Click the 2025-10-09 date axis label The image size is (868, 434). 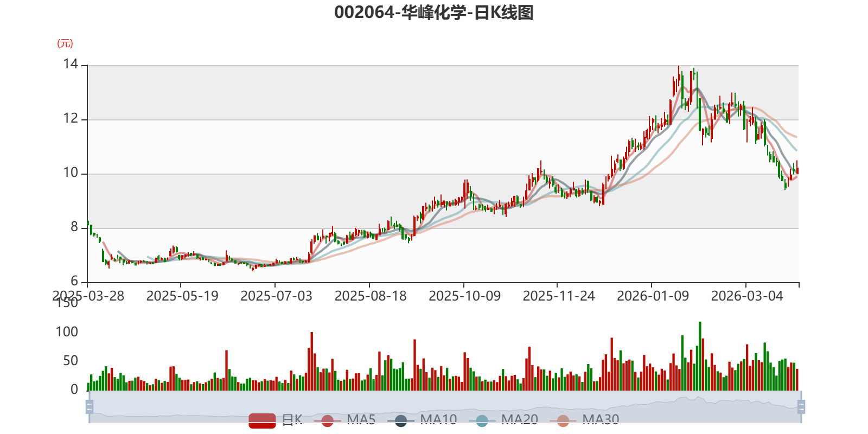(x=464, y=296)
